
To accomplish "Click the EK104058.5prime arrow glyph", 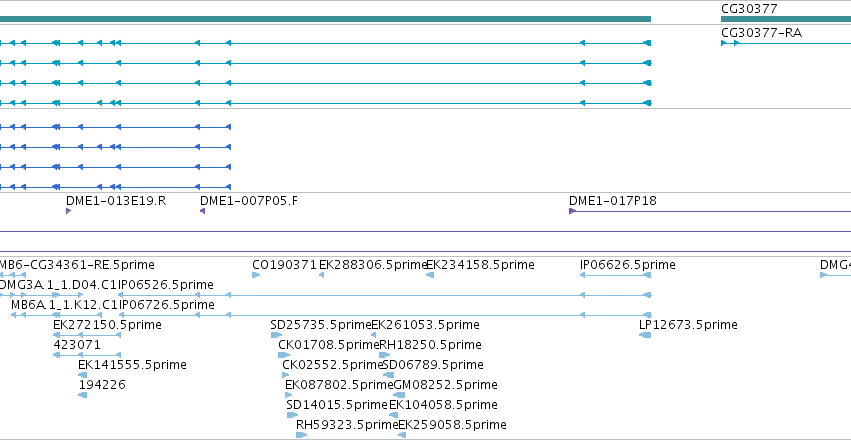I will pyautogui.click(x=393, y=415).
